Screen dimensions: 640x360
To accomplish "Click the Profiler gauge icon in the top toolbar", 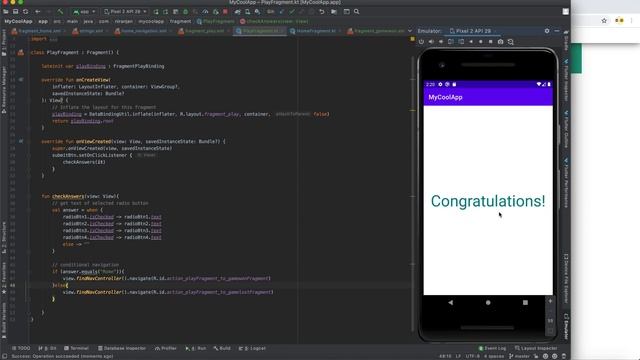I will (205, 11).
